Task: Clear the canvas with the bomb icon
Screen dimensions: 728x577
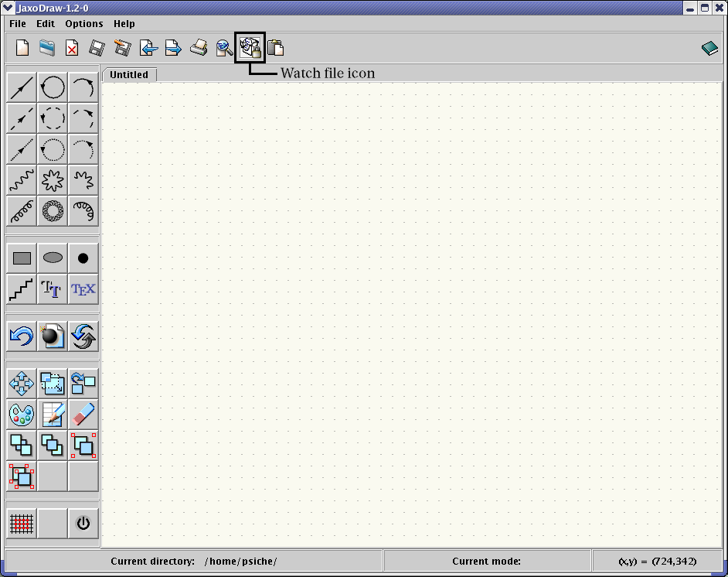Action: coord(53,336)
